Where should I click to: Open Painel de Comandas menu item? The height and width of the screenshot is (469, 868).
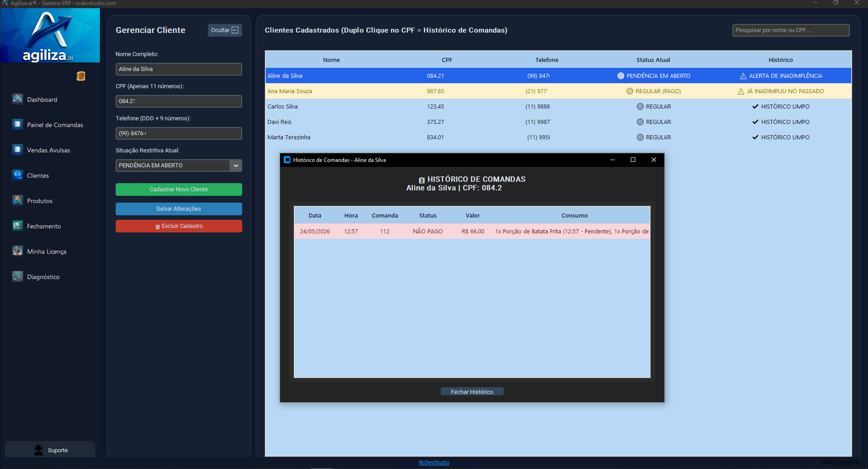point(55,125)
